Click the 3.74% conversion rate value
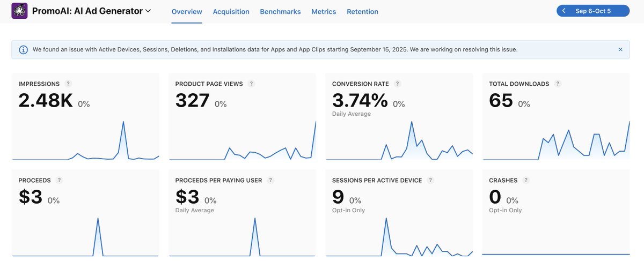This screenshot has height=261, width=644. [360, 101]
